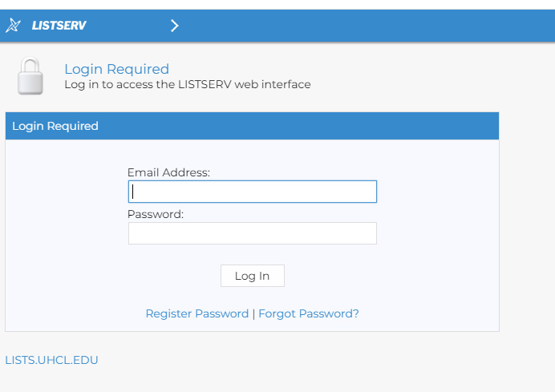Open the Register Password link
This screenshot has height=392, width=555.
click(196, 313)
